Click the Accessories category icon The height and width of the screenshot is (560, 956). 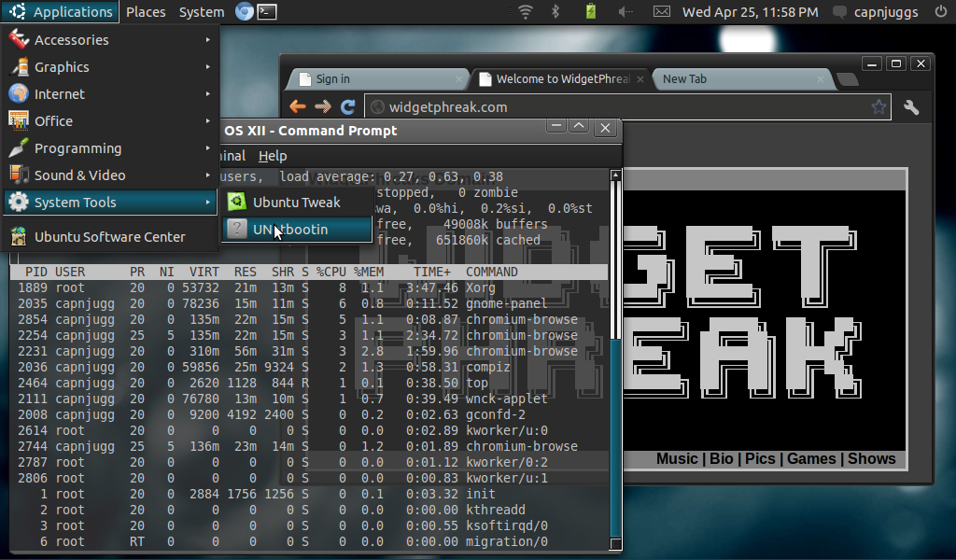click(x=19, y=39)
